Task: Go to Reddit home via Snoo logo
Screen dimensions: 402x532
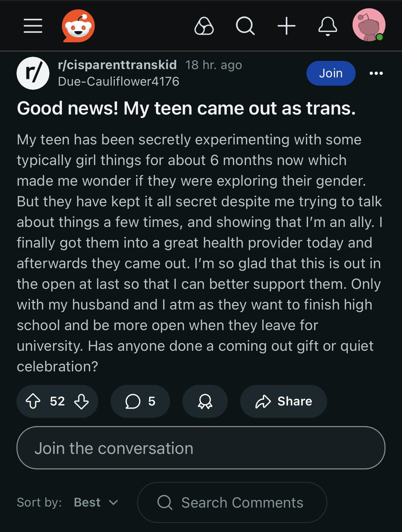Action: tap(78, 26)
